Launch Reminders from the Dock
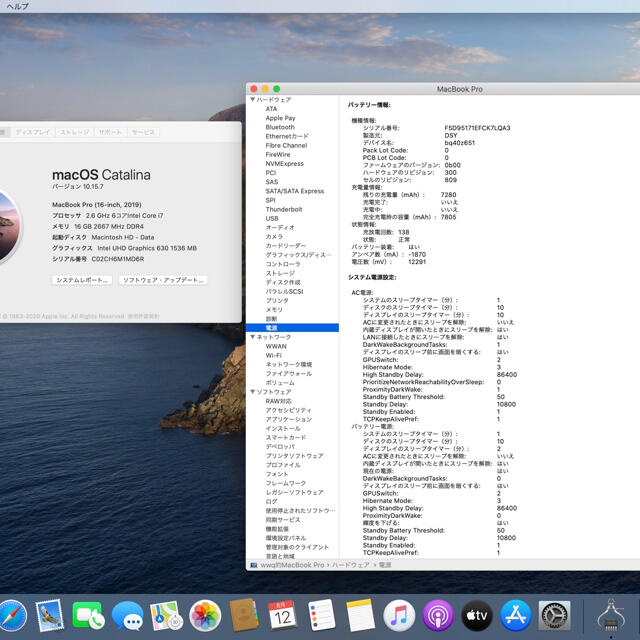The width and height of the screenshot is (640, 640). (321, 616)
